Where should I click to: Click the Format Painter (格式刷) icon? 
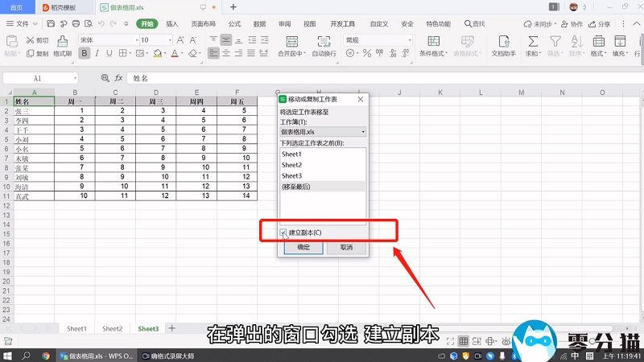tap(62, 40)
